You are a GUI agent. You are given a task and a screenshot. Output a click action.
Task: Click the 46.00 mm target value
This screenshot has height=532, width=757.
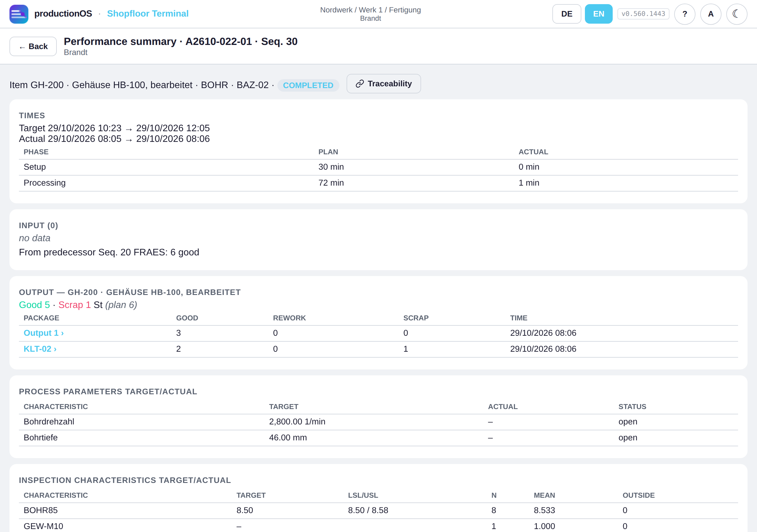pyautogui.click(x=288, y=438)
